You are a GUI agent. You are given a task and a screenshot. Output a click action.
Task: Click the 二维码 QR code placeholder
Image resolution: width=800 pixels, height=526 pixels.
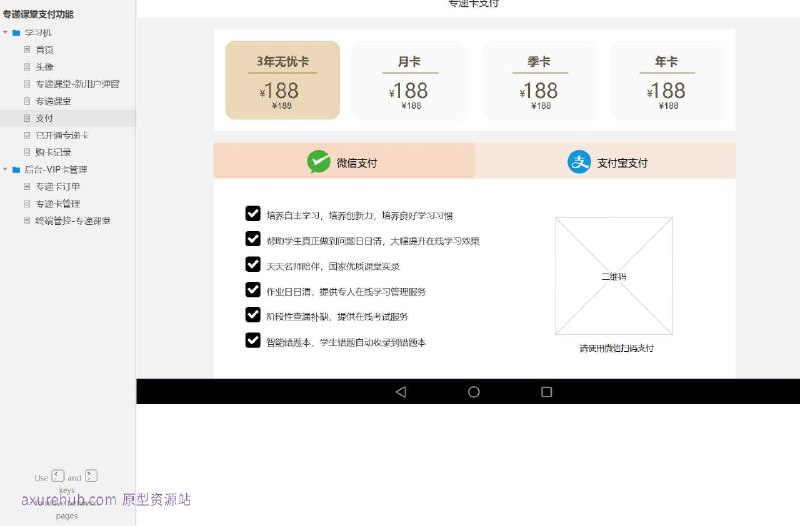coord(614,276)
